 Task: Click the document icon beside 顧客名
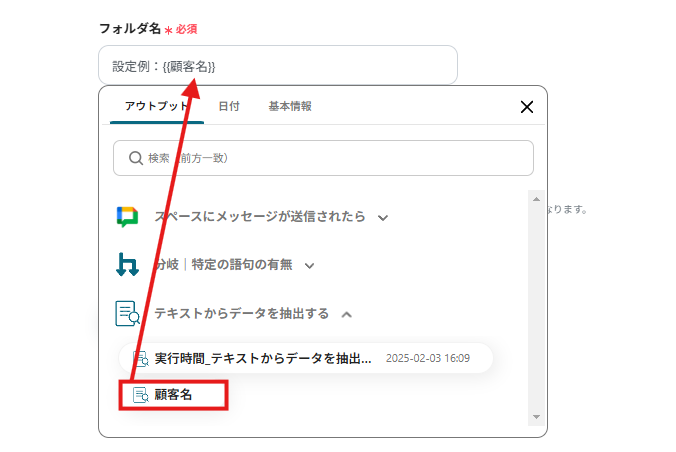141,395
